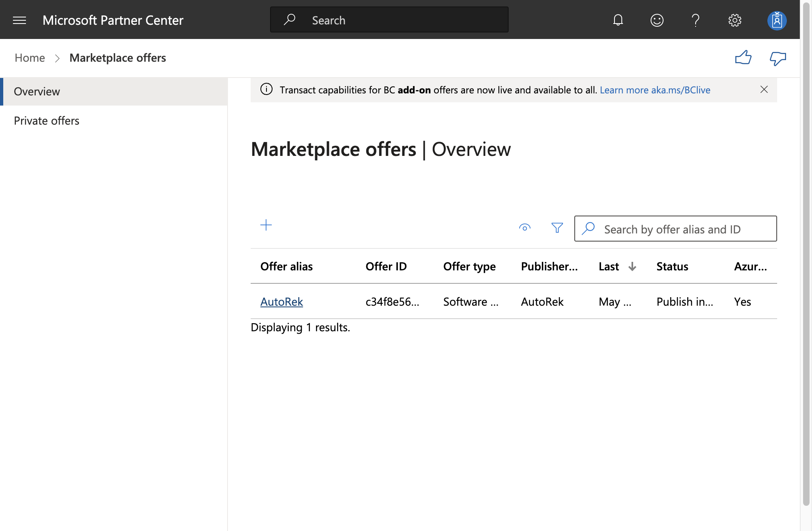Click the AutoRek publisher cell
Viewport: 812px width, 531px height.
(542, 302)
